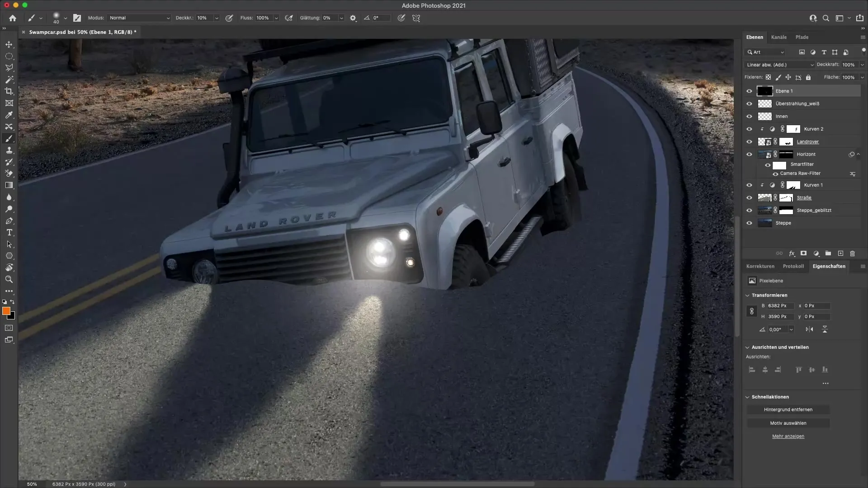Viewport: 868px width, 488px height.
Task: Open the Modus dropdown in the options bar
Action: click(x=139, y=18)
